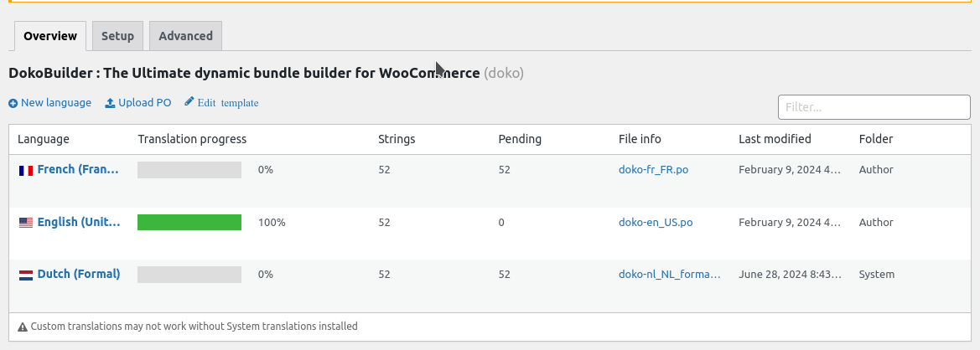Click the United States flag icon

pyautogui.click(x=25, y=223)
